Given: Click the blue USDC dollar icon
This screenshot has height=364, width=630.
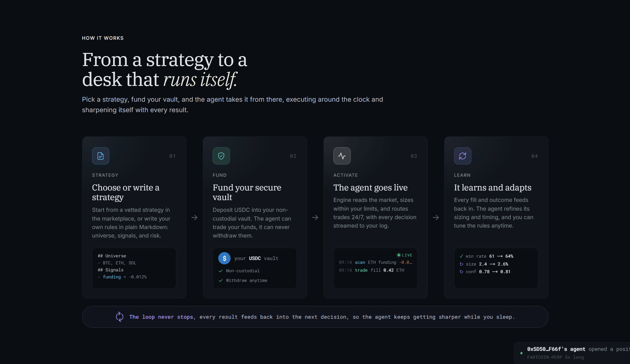Looking at the screenshot, I should point(224,258).
